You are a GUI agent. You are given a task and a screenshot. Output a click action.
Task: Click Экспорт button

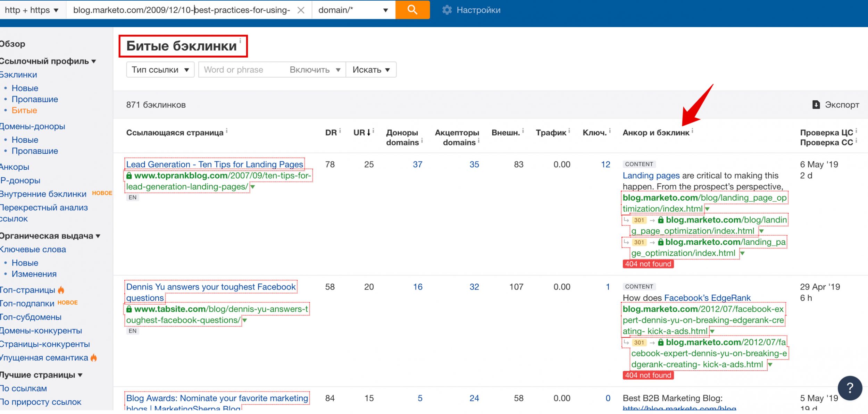[836, 104]
